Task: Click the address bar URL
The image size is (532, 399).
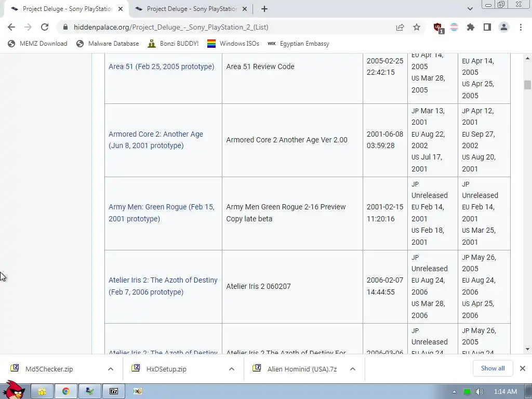Action: click(x=171, y=27)
